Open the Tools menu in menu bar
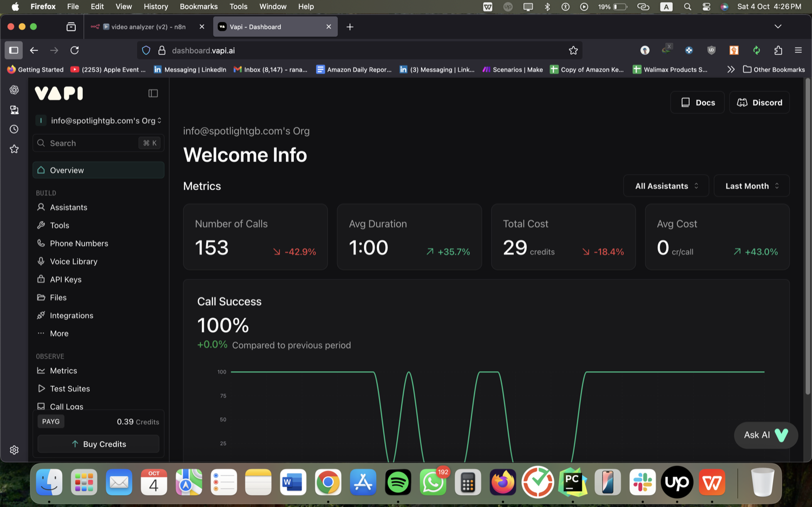The height and width of the screenshot is (507, 812). click(x=238, y=6)
